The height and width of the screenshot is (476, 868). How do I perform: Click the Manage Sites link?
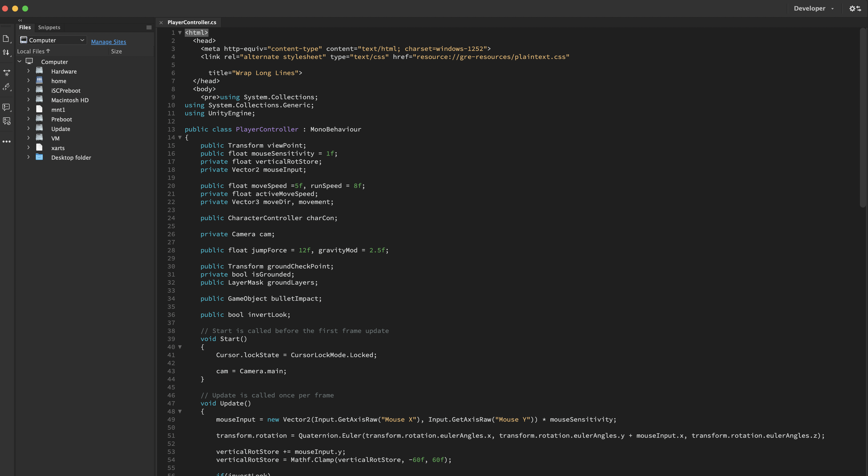[x=109, y=42]
